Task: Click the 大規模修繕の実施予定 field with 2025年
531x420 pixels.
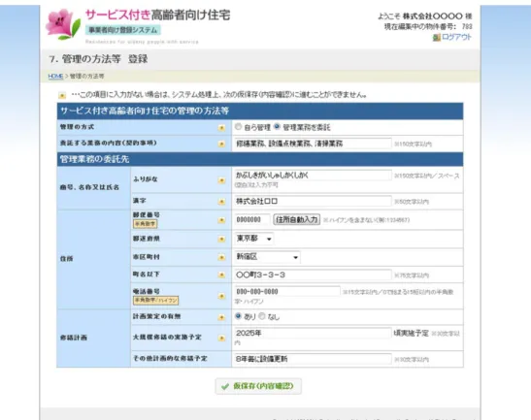Action: 313,333
